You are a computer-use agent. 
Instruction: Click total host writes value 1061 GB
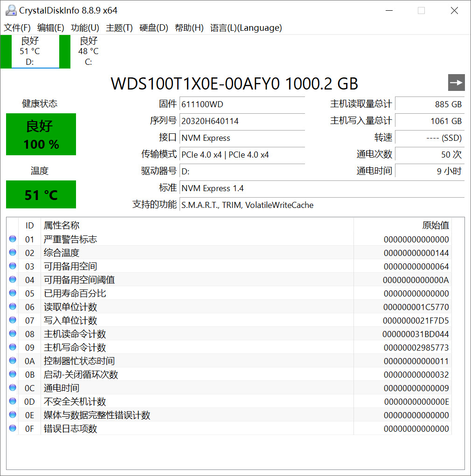[x=430, y=121]
